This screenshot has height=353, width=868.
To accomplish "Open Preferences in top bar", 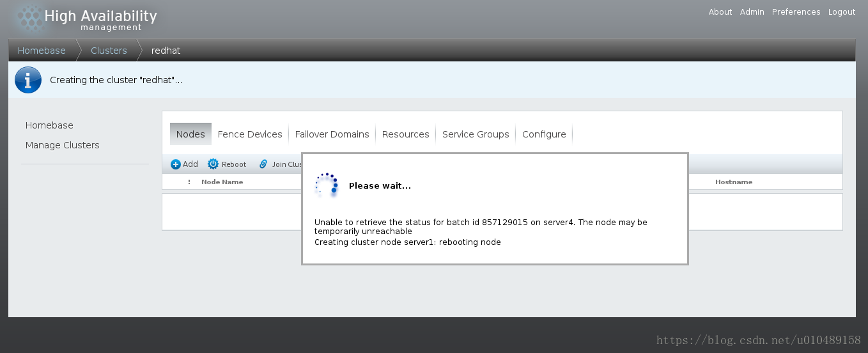I will (x=796, y=12).
